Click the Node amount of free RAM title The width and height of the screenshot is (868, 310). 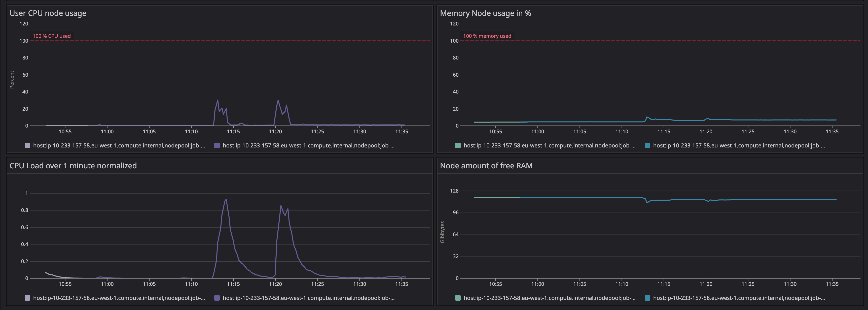tap(486, 166)
